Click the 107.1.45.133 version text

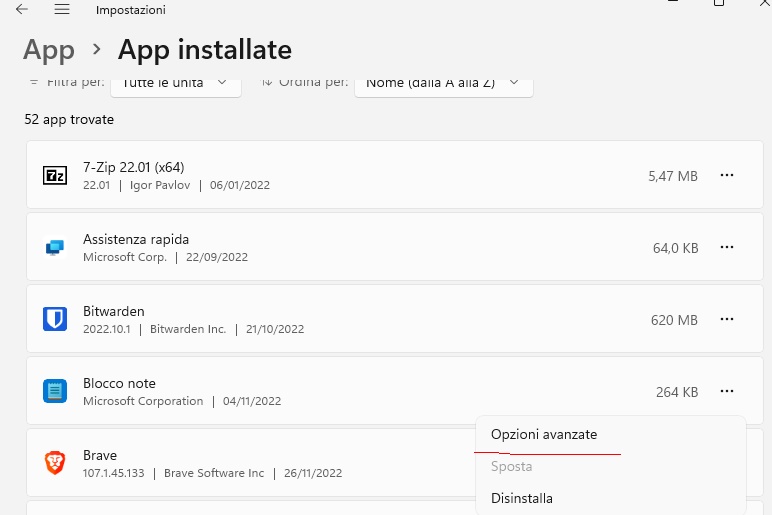point(114,473)
